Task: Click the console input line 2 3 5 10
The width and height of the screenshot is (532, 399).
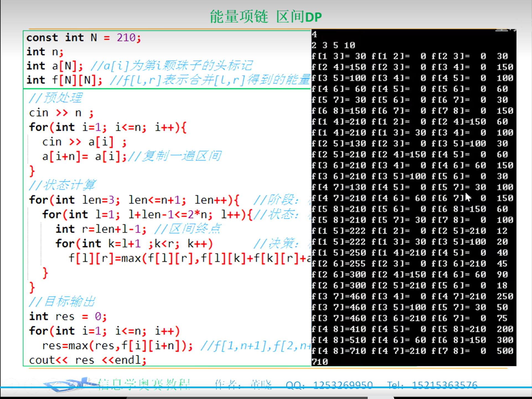Action: click(333, 45)
